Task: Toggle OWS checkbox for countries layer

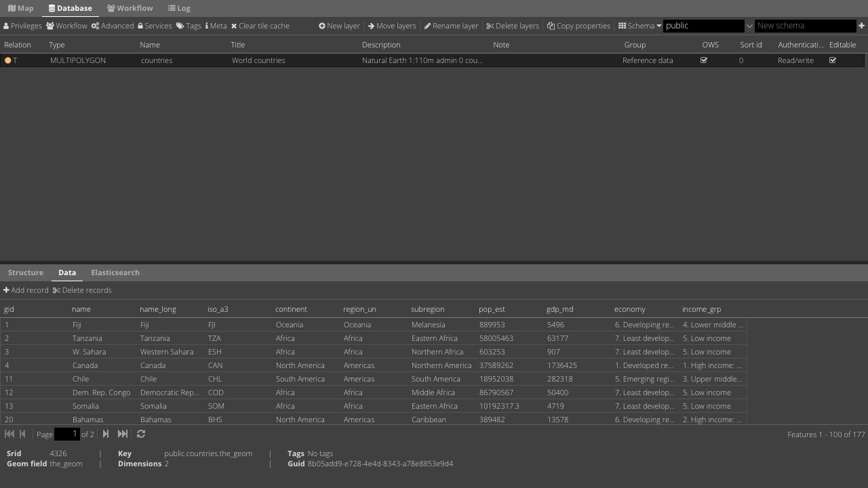Action: pos(704,60)
